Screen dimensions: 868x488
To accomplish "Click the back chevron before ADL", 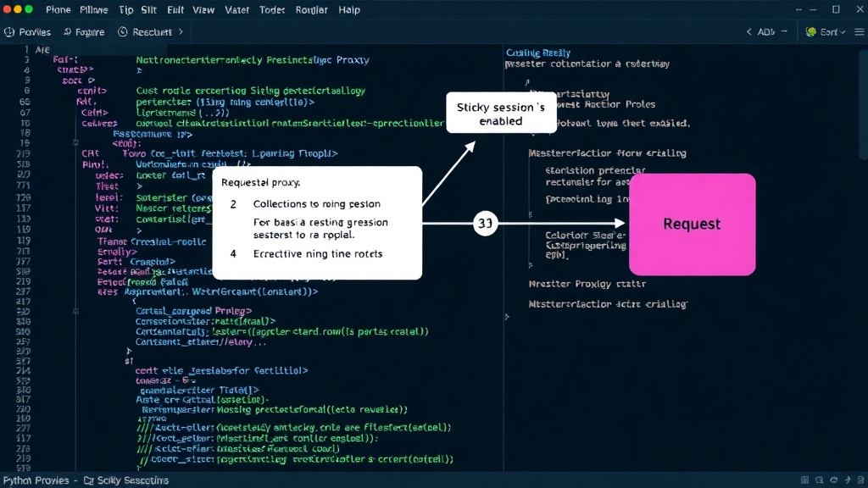I will coord(749,32).
